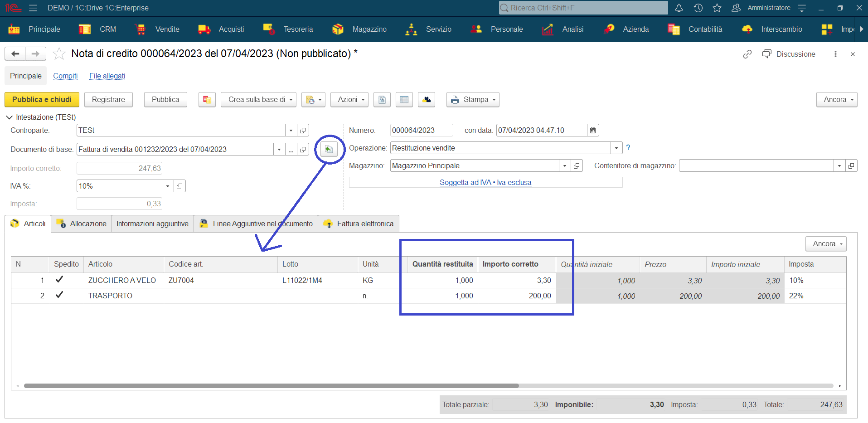Screen dimensions: 868x423
Task: Click the accounting entries icon after Pubblica
Action: (207, 100)
